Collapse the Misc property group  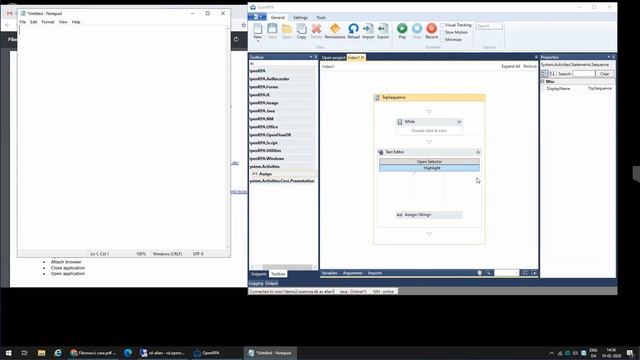coord(543,82)
